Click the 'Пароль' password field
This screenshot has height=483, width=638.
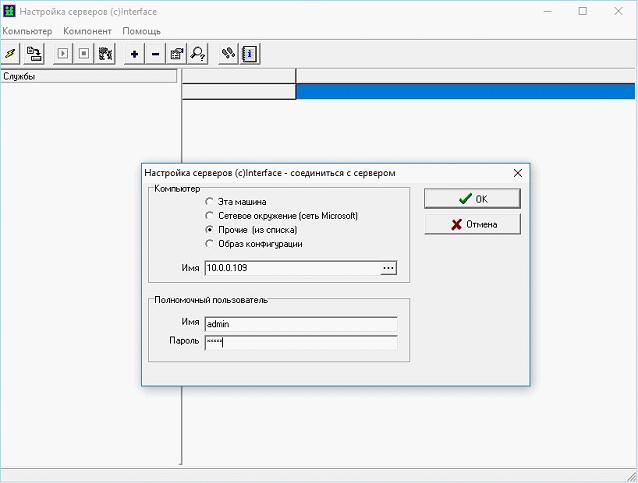300,342
